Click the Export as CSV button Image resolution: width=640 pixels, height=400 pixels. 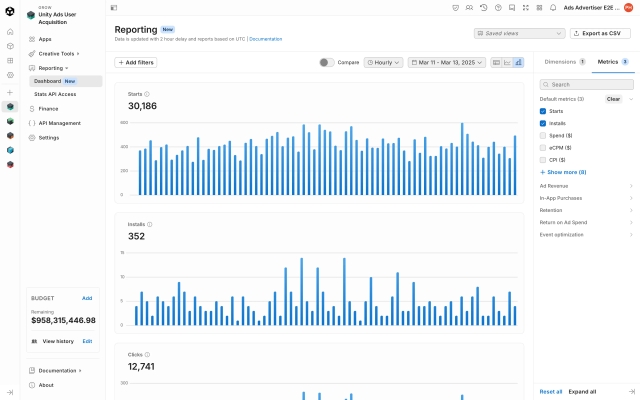600,33
